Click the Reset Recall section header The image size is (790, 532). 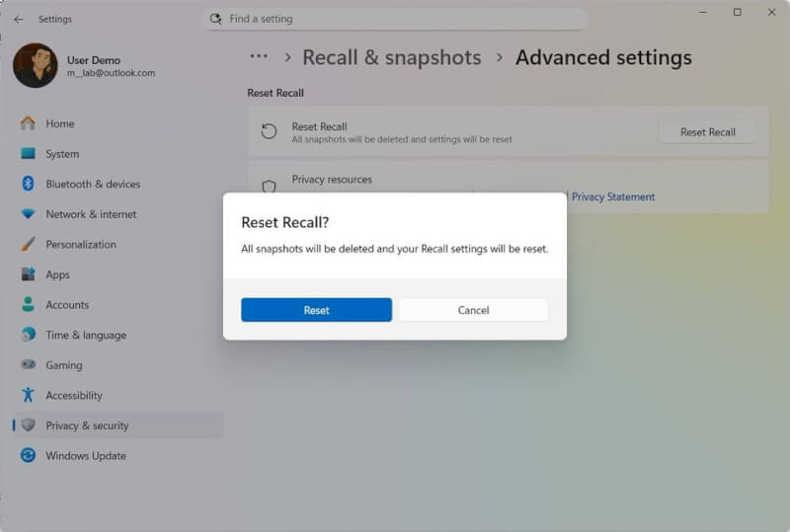pyautogui.click(x=276, y=93)
